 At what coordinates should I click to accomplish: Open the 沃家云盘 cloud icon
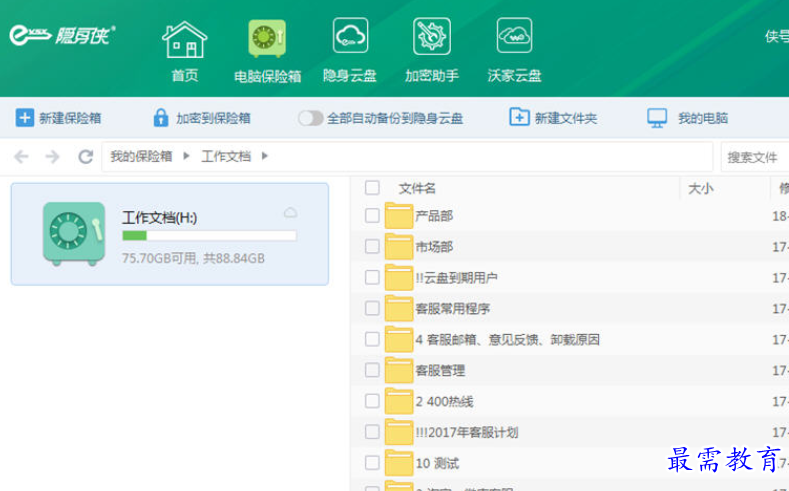pos(514,38)
